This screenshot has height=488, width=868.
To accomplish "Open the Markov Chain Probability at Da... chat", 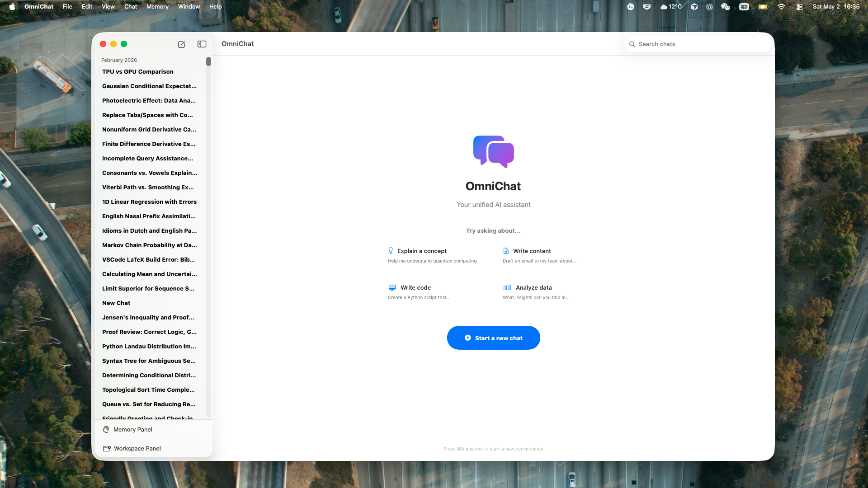I will 151,245.
